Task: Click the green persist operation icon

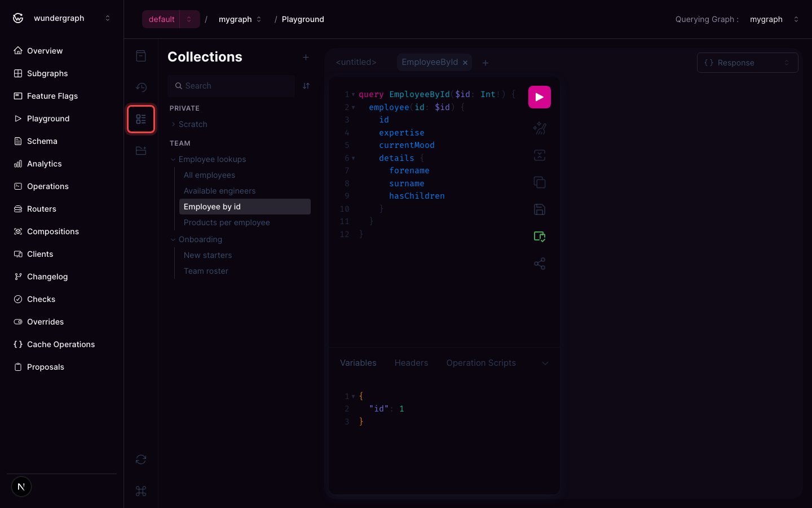Action: pos(539,237)
